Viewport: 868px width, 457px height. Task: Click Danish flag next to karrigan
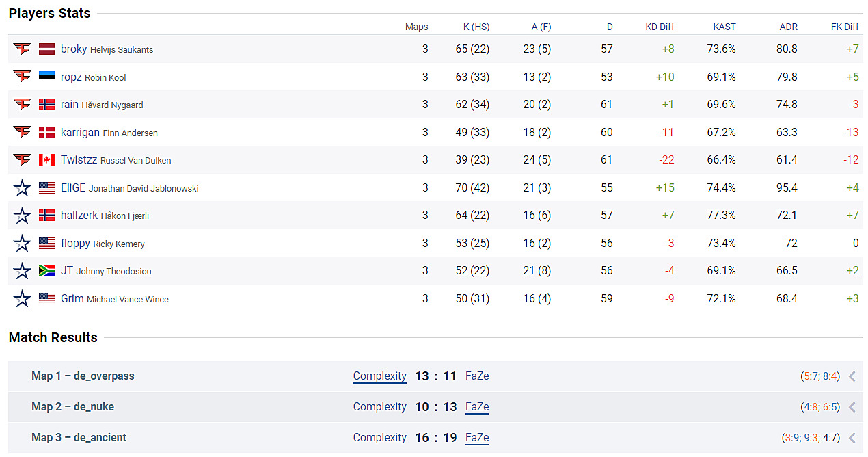click(46, 132)
